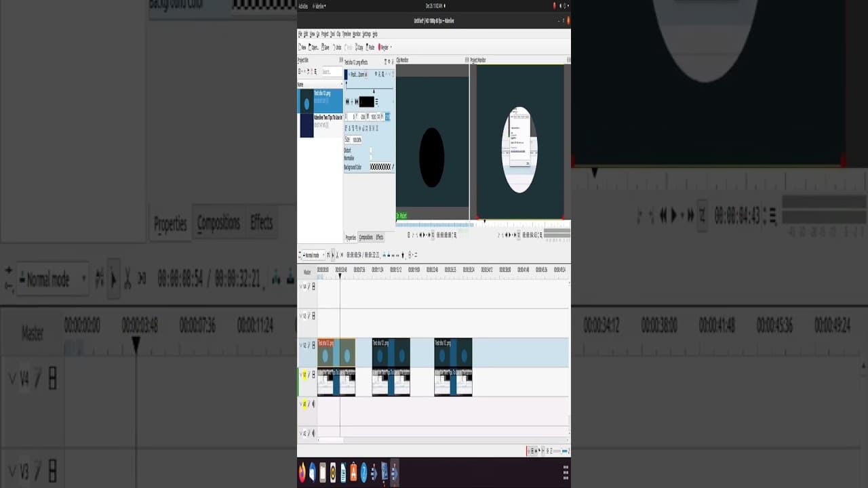868x488 pixels.
Task: Pick the Background Color swatch
Action: click(x=380, y=167)
